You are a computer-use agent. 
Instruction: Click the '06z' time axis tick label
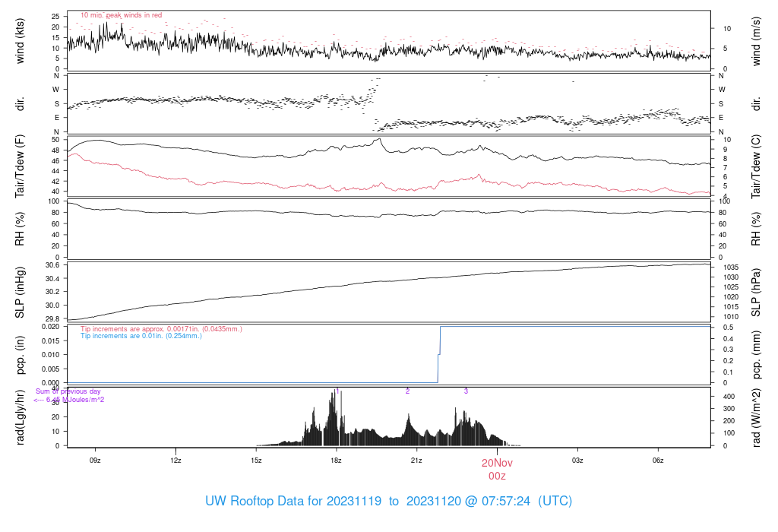pos(658,461)
